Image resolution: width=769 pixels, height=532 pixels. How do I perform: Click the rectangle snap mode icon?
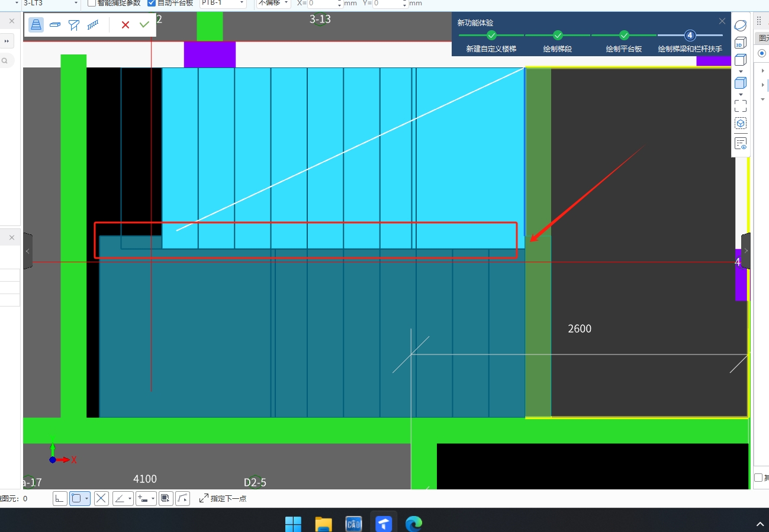tap(76, 498)
